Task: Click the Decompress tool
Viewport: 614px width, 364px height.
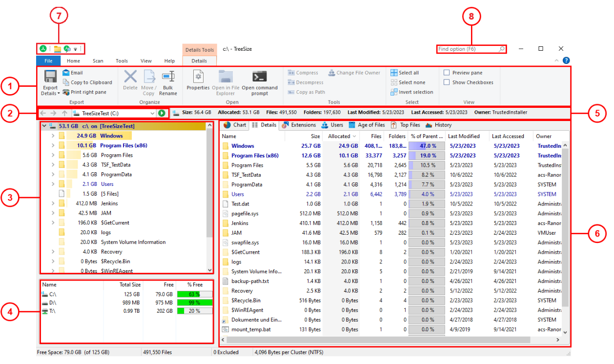Action: coord(306,82)
